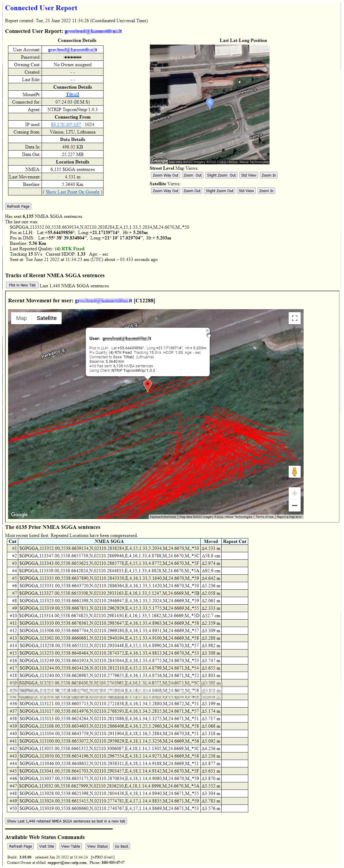Switch map to Satellite view

pos(46,318)
